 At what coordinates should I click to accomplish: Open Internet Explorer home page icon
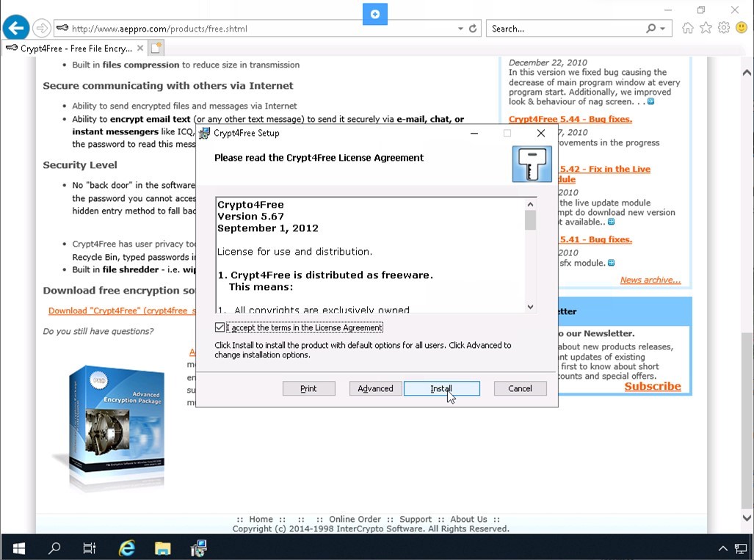pos(687,28)
